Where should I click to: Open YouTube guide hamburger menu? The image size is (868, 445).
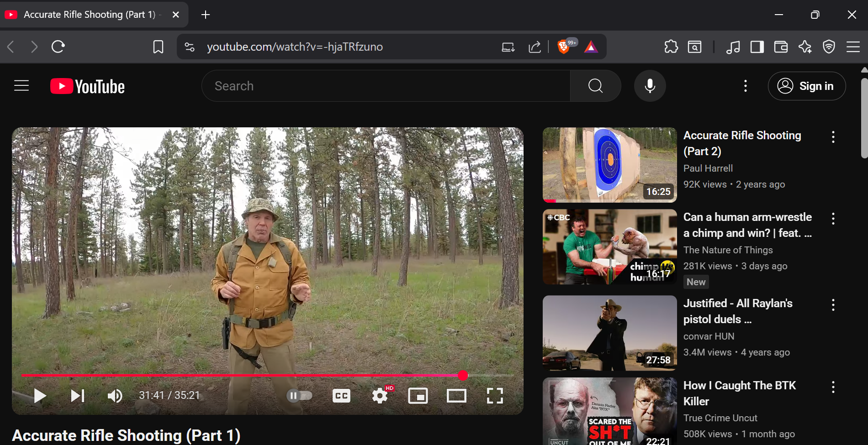(x=21, y=86)
